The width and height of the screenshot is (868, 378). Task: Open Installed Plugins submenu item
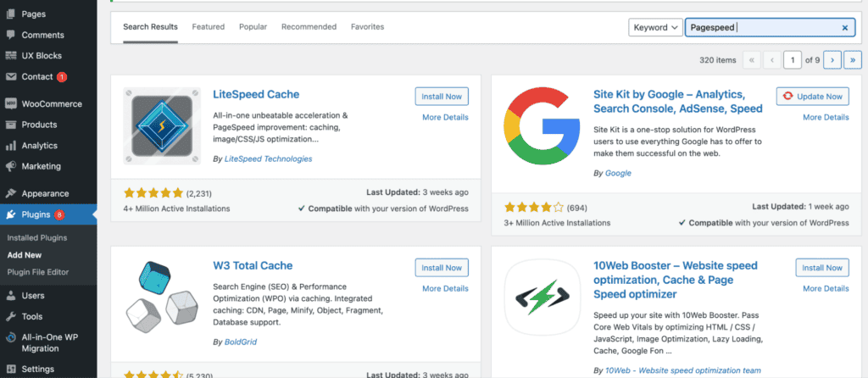[x=37, y=238]
